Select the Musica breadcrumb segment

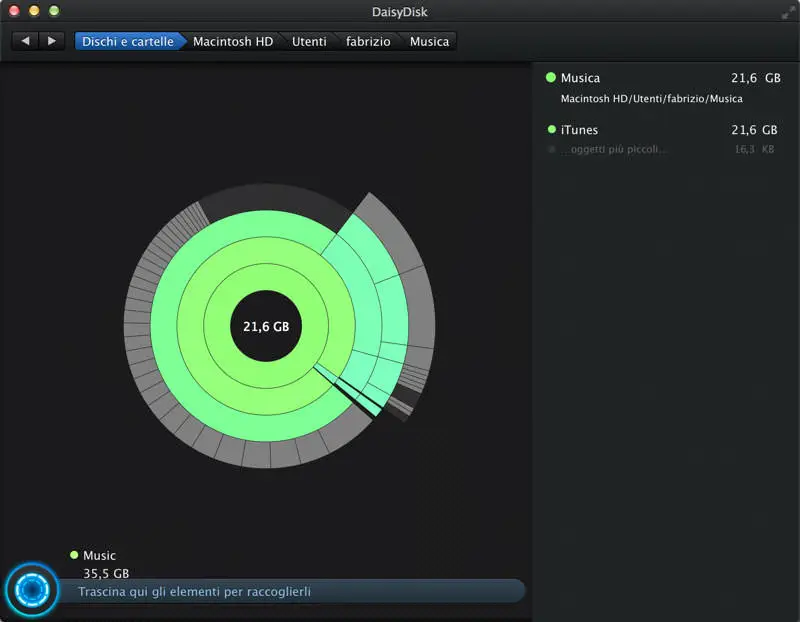pyautogui.click(x=428, y=41)
